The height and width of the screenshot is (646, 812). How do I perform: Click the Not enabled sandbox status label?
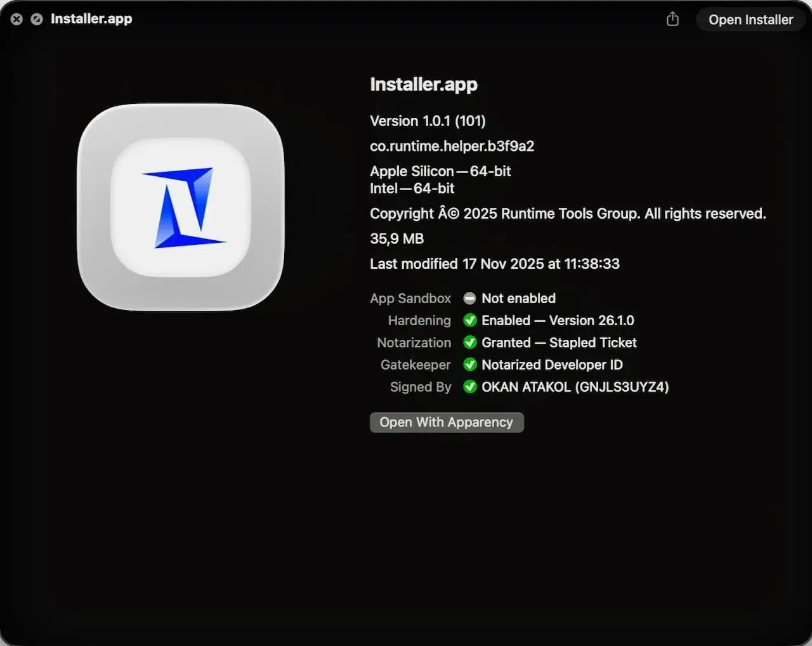(518, 298)
